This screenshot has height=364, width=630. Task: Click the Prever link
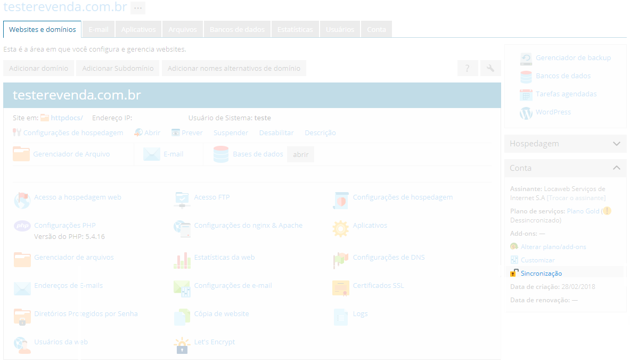[x=192, y=133]
